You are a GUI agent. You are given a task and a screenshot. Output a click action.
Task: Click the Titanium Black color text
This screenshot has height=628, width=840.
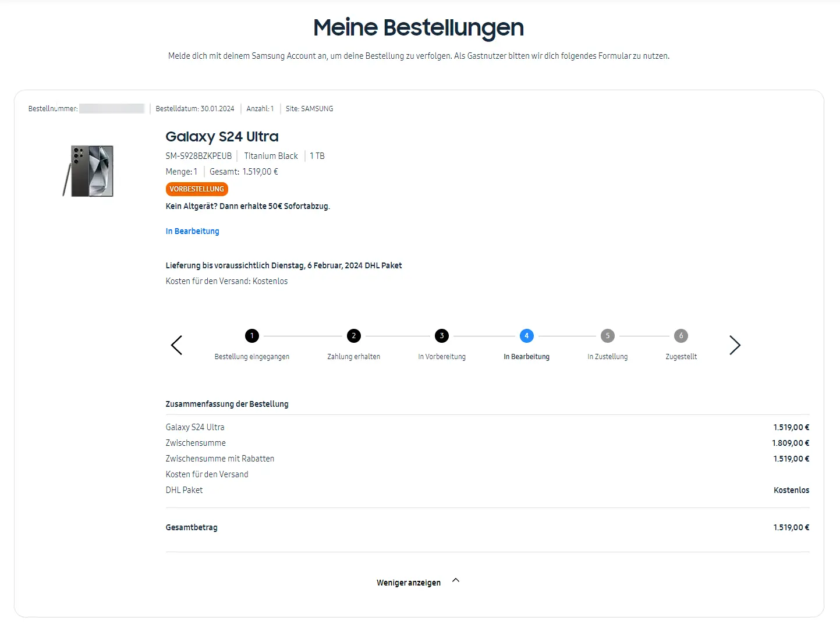pyautogui.click(x=271, y=156)
